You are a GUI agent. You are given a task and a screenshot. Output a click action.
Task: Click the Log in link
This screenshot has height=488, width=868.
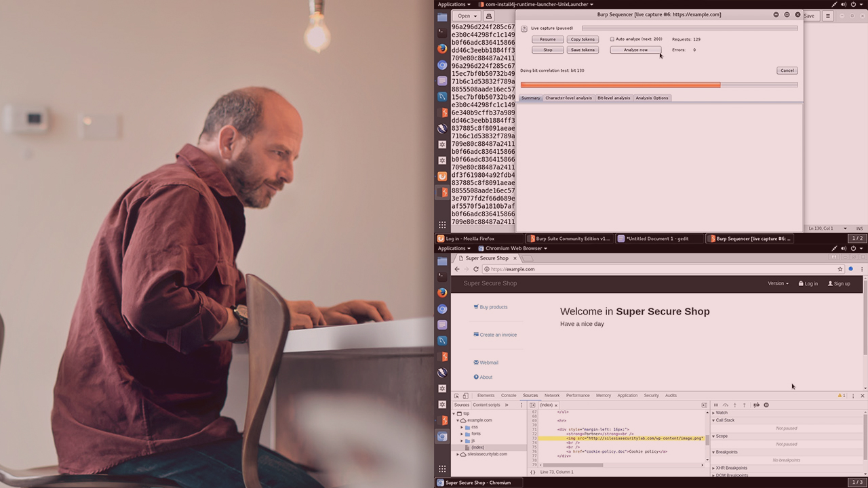tap(808, 283)
